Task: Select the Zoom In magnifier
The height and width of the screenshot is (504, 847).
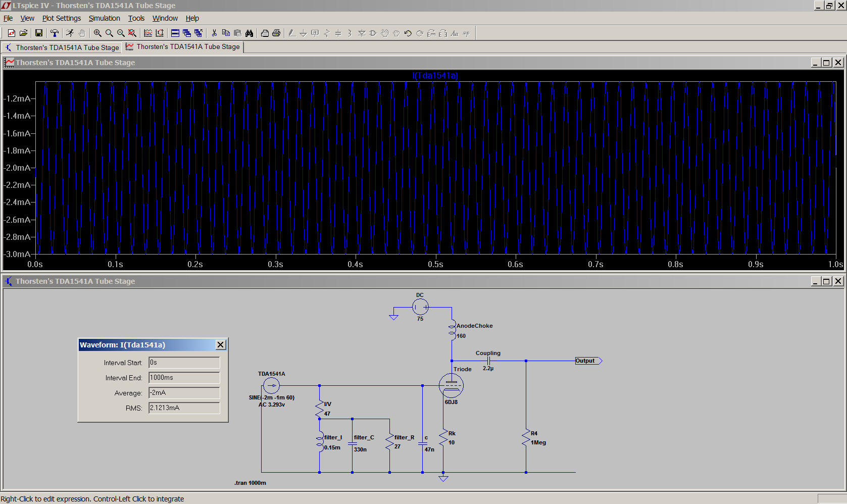Action: tap(97, 33)
